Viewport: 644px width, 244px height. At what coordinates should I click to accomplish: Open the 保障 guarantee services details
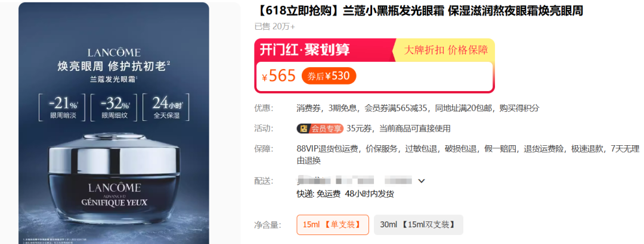[x=447, y=155]
